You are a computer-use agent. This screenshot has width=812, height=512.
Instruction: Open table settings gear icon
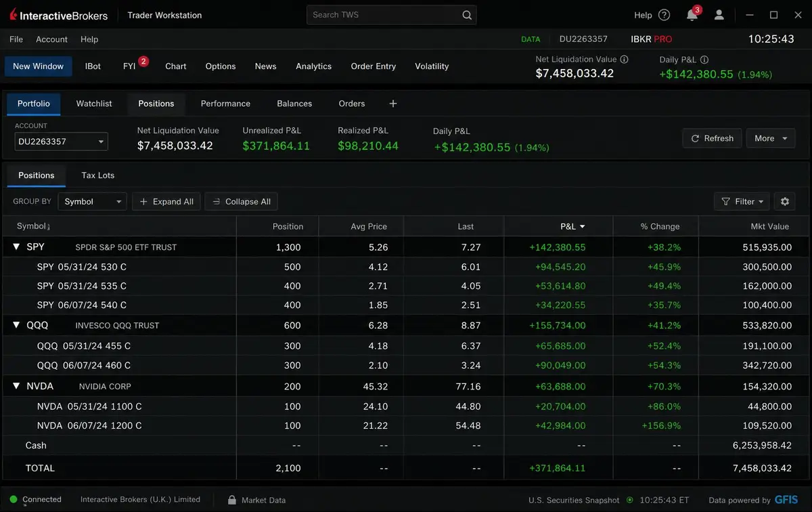pos(785,201)
